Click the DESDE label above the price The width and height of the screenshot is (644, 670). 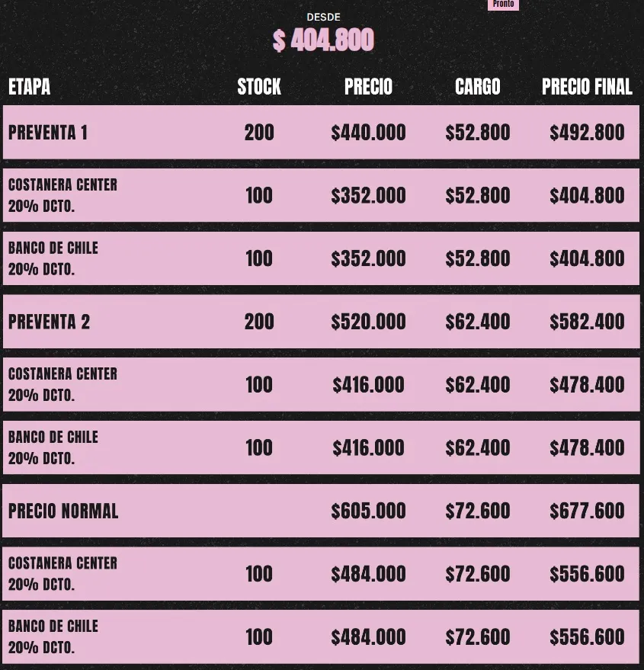click(323, 17)
